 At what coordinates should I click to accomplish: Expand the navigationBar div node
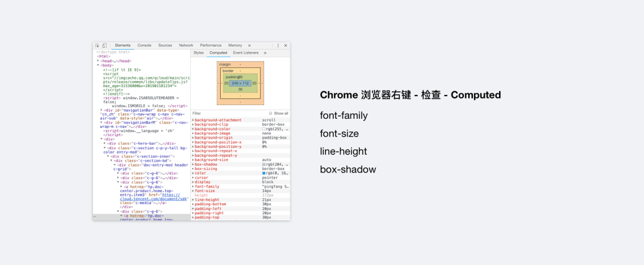tap(101, 110)
